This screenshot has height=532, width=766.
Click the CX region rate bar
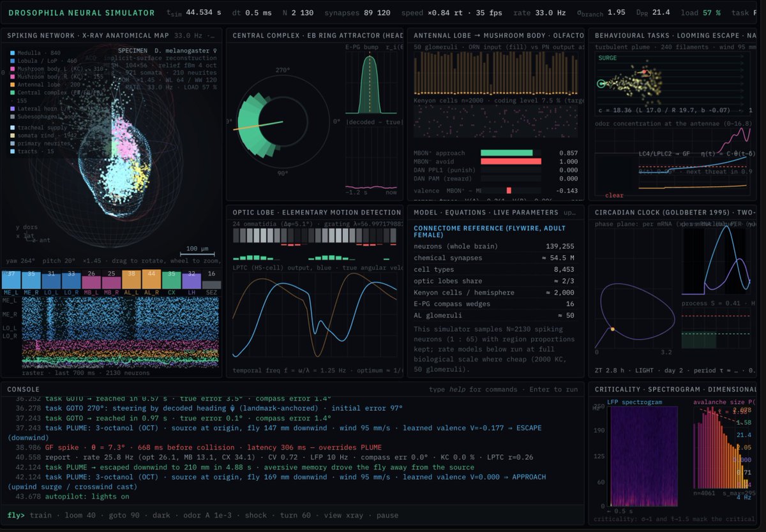click(x=172, y=280)
